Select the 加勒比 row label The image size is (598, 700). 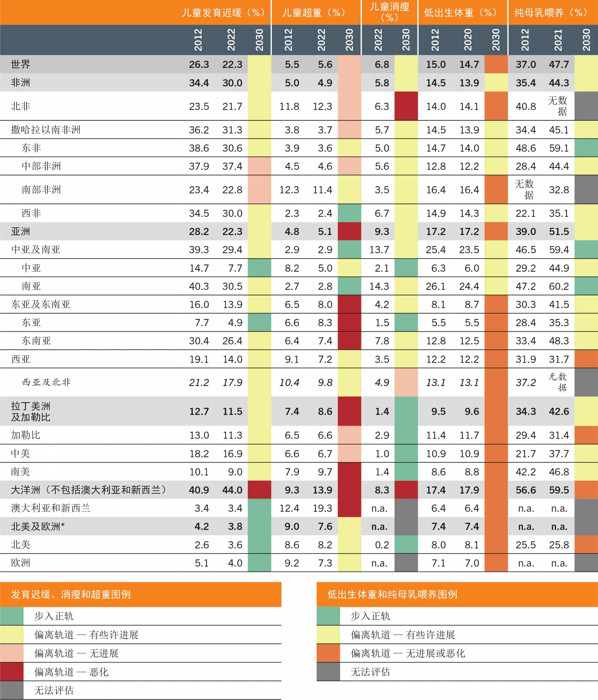coord(26,435)
